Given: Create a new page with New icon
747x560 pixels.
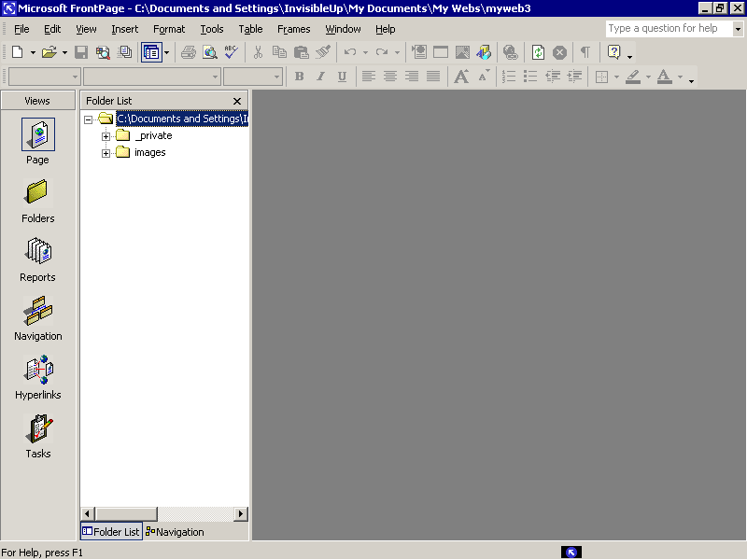Looking at the screenshot, I should tap(17, 52).
